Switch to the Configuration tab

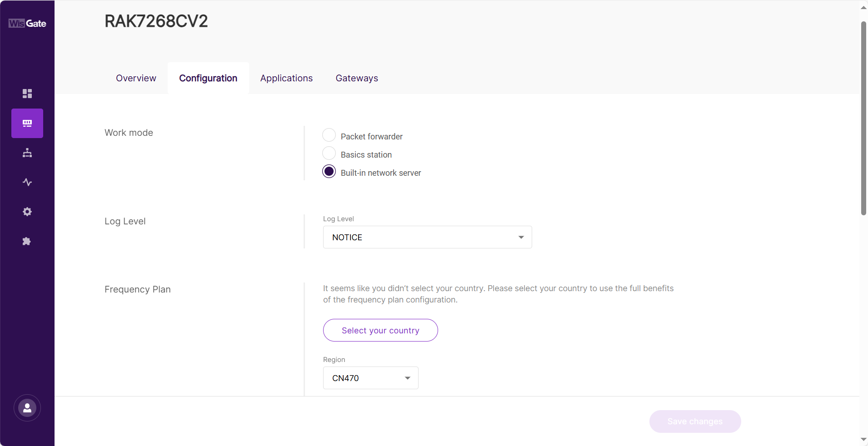pos(208,78)
